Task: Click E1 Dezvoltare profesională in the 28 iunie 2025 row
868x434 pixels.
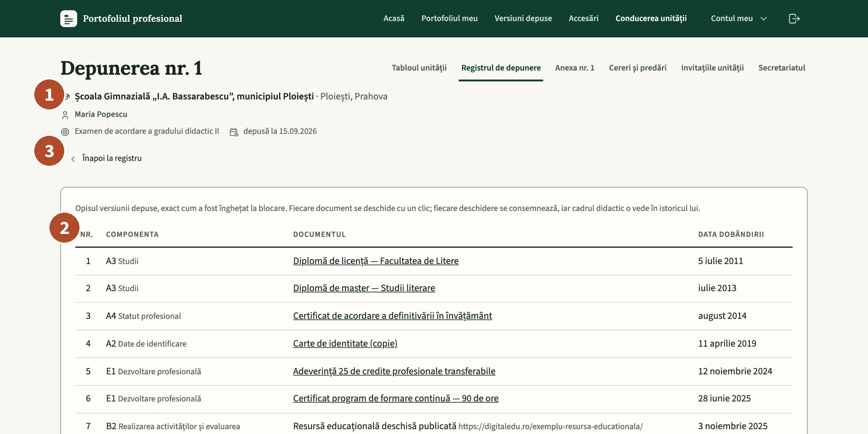Action: [154, 399]
